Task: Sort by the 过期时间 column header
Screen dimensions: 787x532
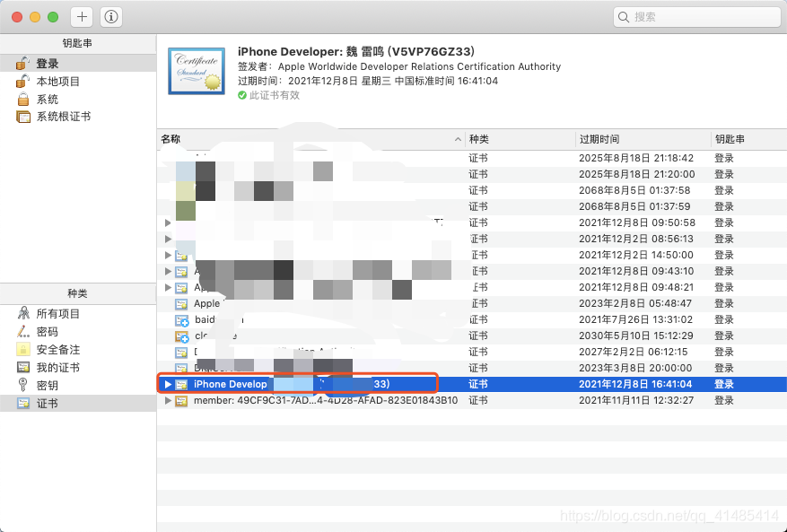Action: click(x=643, y=139)
